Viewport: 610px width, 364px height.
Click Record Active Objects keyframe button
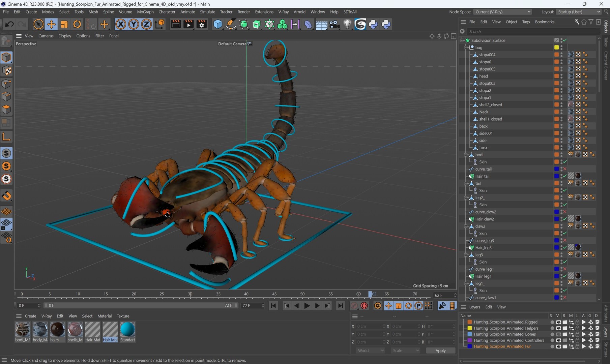(354, 306)
